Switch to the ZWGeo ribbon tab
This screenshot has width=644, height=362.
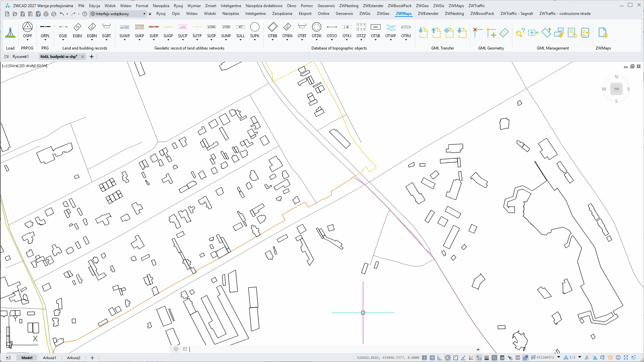tap(383, 14)
